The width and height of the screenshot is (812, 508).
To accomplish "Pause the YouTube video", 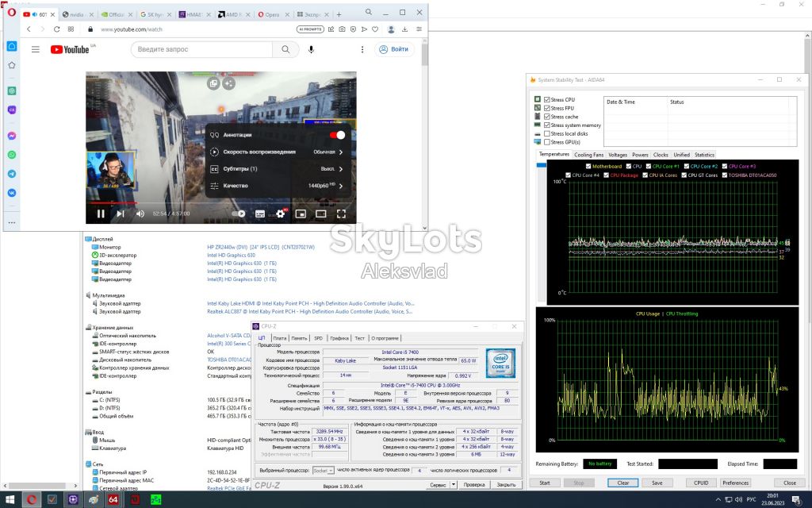I will [101, 214].
